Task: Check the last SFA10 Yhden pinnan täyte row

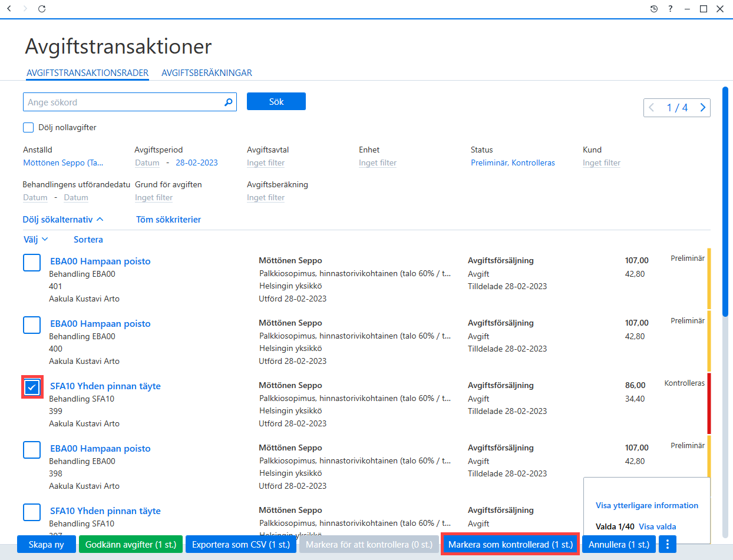Action: point(32,512)
